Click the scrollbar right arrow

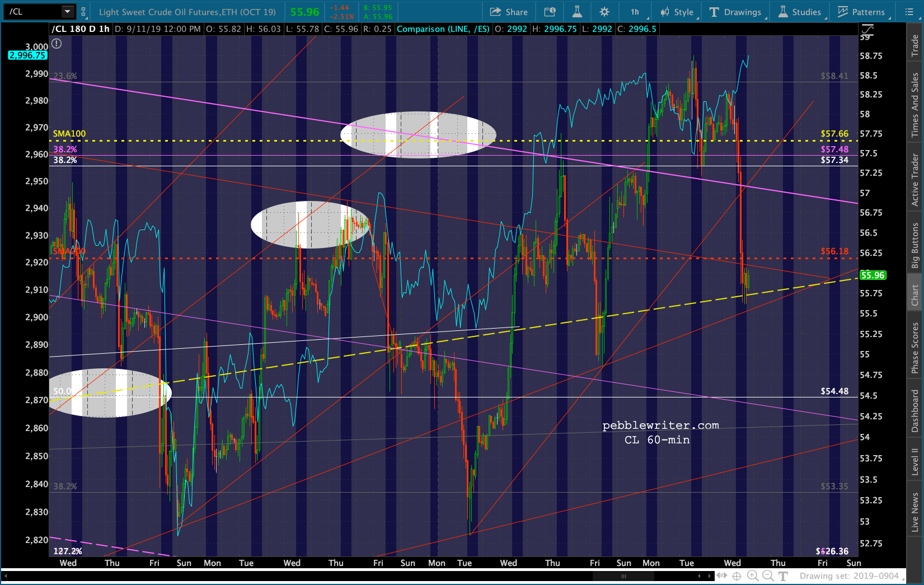pos(710,576)
